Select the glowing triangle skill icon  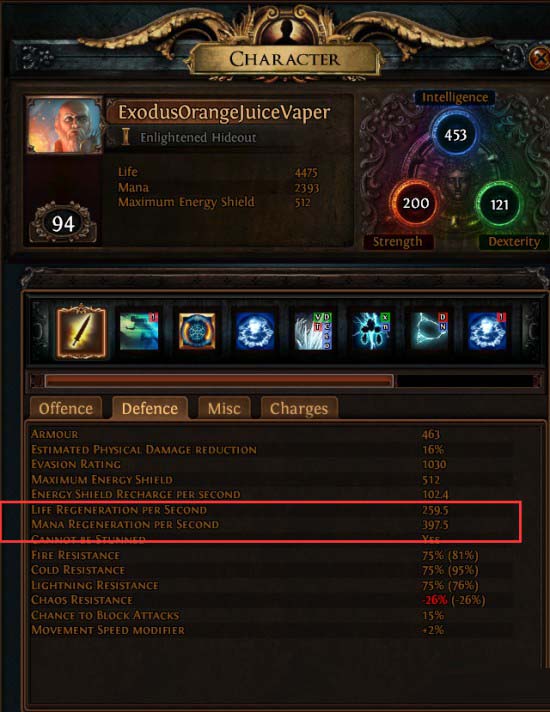(430, 331)
